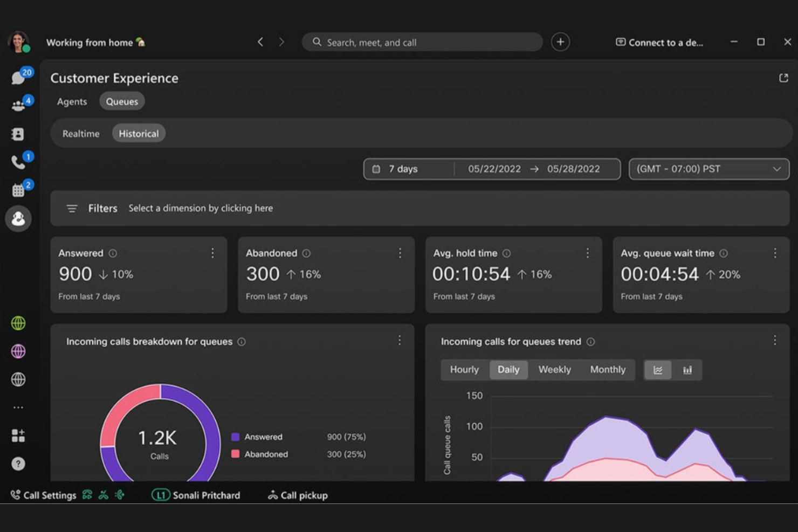Screen dimensions: 798x532
Task: Click the plus button beside search
Action: (560, 42)
